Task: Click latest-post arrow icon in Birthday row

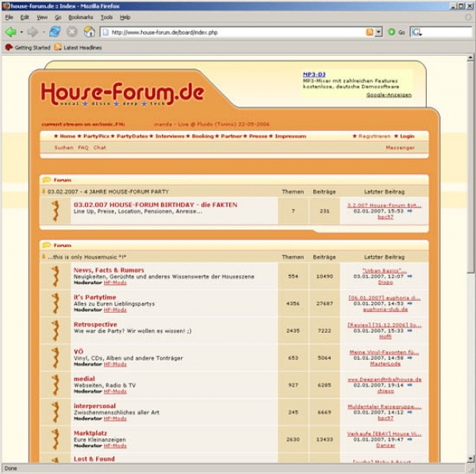Action: click(x=409, y=211)
